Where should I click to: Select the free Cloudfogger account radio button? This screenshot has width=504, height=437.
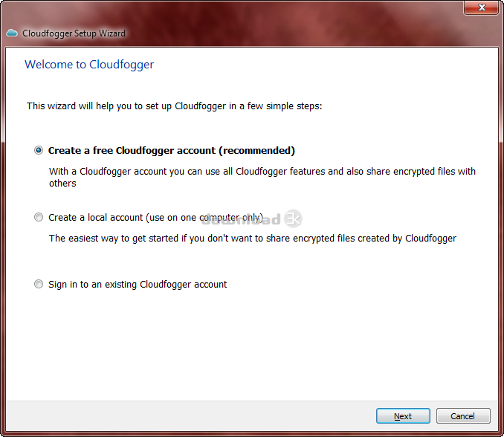coord(39,150)
